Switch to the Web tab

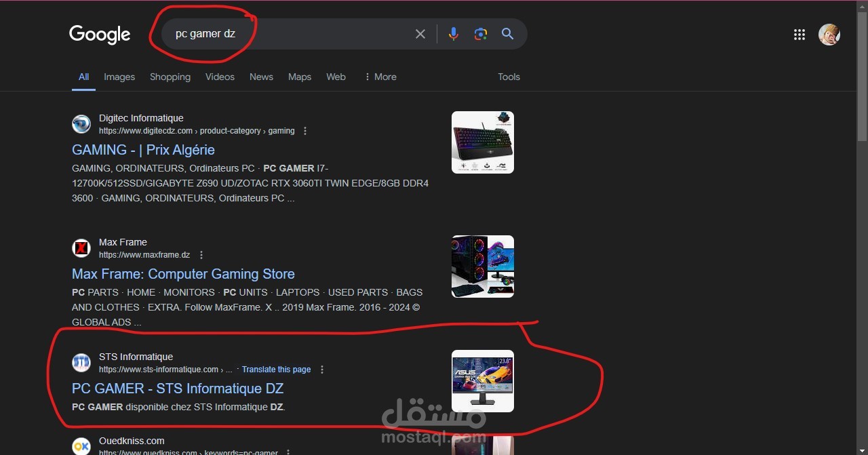click(336, 77)
